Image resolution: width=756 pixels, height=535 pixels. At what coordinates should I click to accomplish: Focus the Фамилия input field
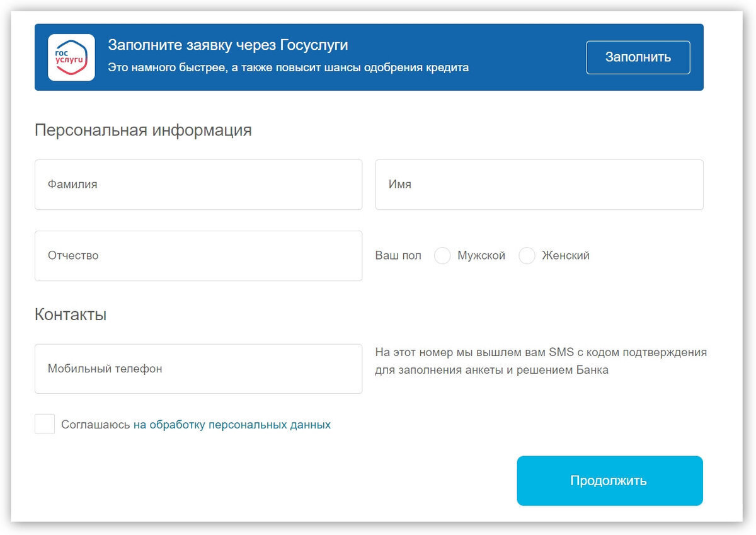point(198,185)
